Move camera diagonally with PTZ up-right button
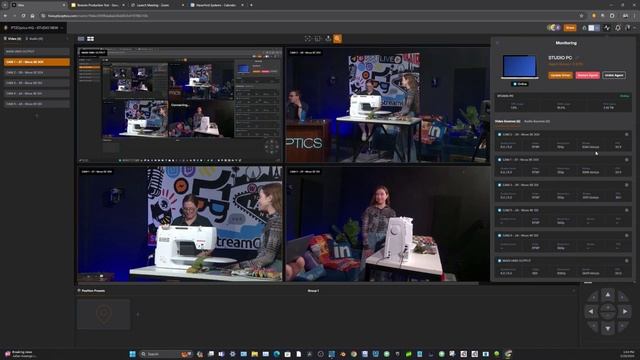640x360 pixels. 622,298
